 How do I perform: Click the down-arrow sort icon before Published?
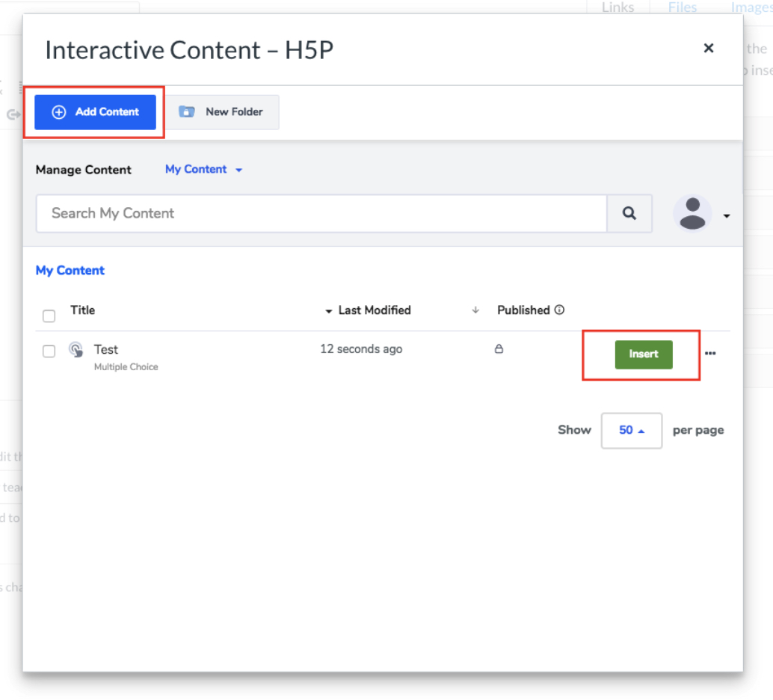(x=475, y=310)
